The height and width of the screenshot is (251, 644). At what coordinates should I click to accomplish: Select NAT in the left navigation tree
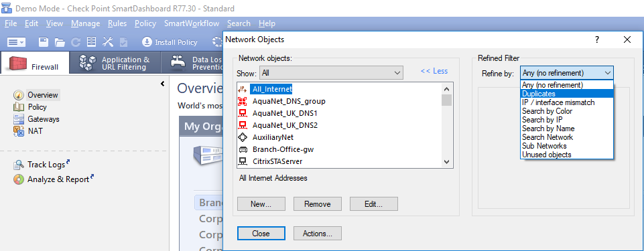click(35, 131)
